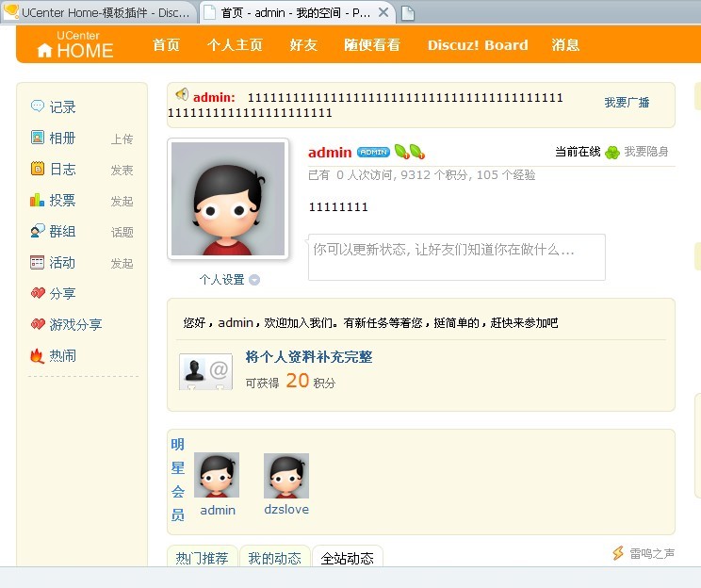
Task: Open the Discuz! Board navigation item
Action: (x=478, y=44)
